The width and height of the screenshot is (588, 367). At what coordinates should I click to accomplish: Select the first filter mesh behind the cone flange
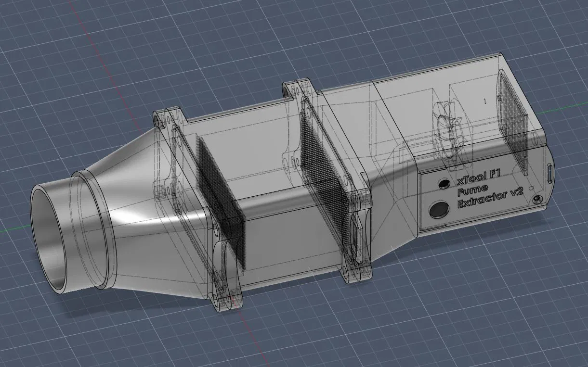click(x=220, y=202)
